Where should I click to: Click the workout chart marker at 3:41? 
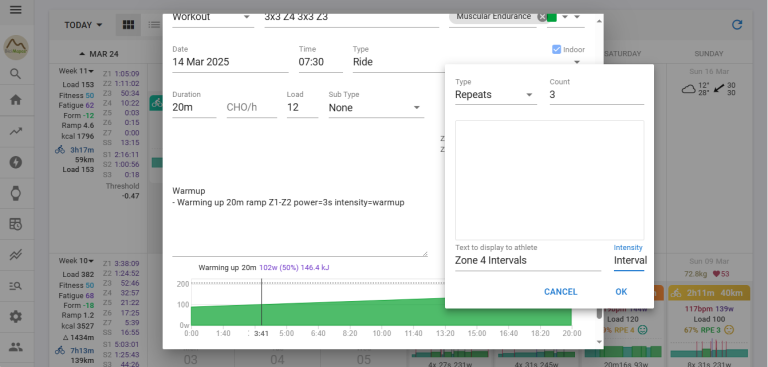[x=261, y=302]
